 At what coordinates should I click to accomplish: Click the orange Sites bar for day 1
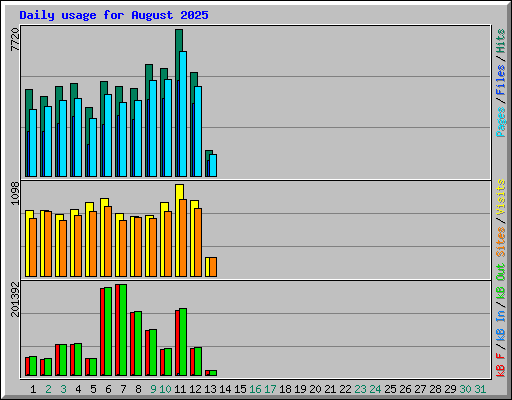[x=33, y=247]
